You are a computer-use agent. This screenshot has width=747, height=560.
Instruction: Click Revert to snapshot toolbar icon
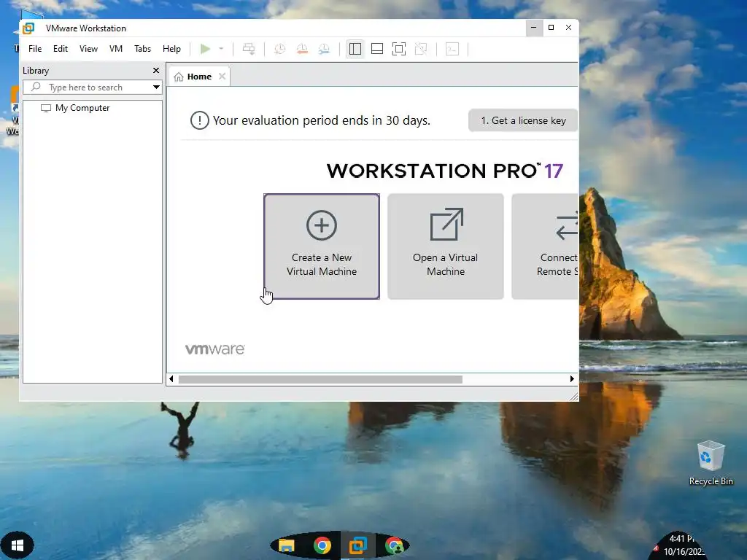click(302, 49)
